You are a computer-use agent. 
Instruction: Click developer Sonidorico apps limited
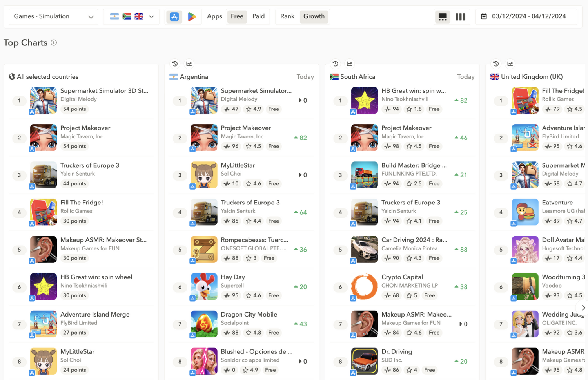[250, 360]
